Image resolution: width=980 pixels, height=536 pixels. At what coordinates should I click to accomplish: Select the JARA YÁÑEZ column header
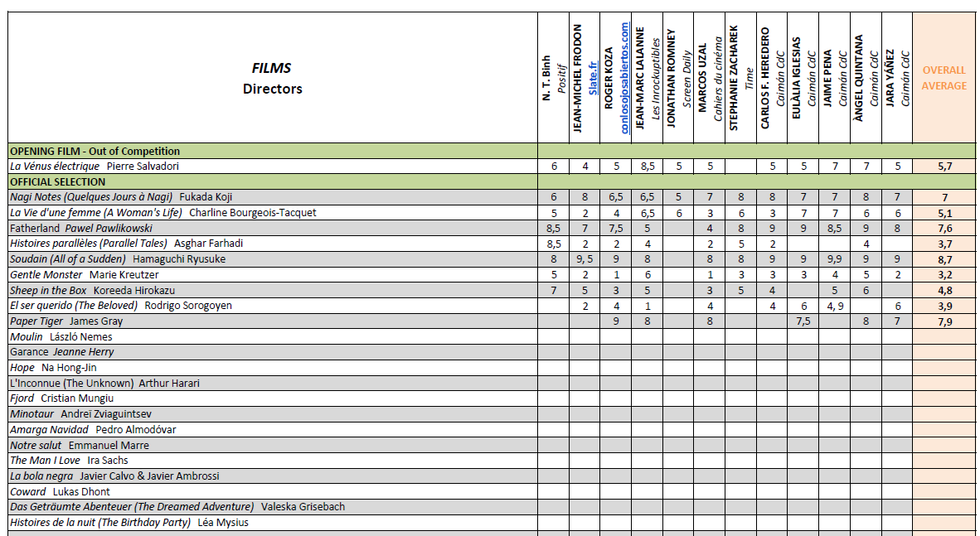897,78
